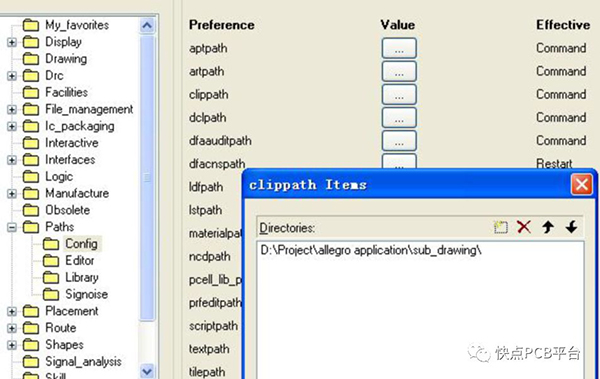600x379 pixels.
Task: Click category tree scrollbar down arrow
Action: (x=147, y=371)
